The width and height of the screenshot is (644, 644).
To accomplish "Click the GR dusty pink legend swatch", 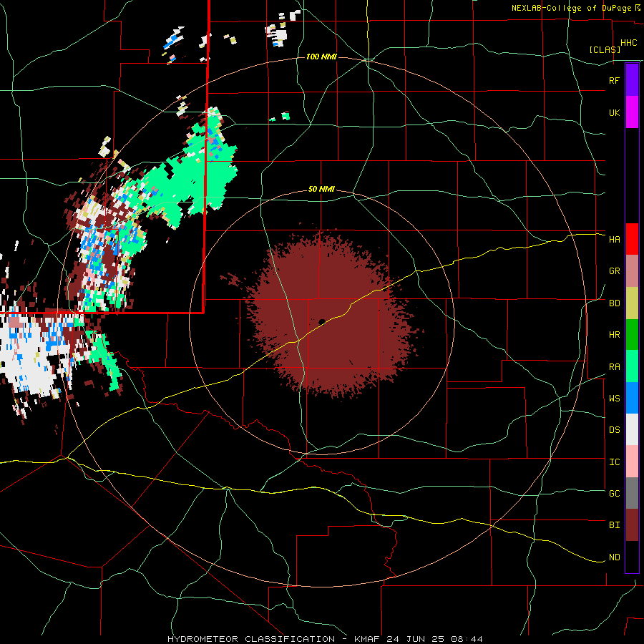I will point(632,271).
